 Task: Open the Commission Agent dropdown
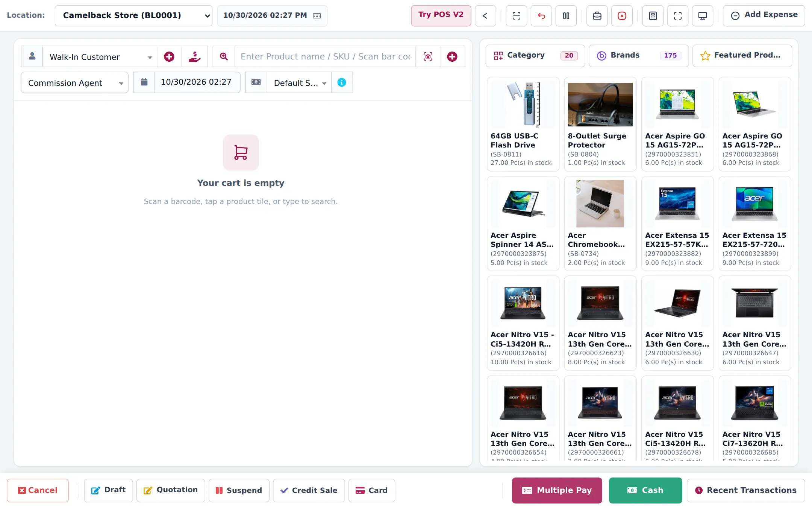[74, 82]
